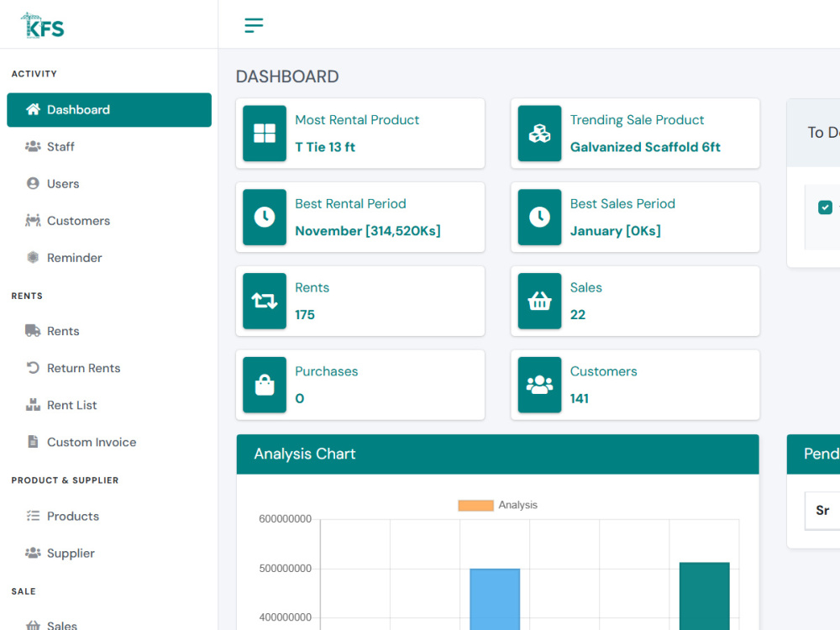Click the Supplier people icon
This screenshot has width=840, height=630.
pos(34,553)
